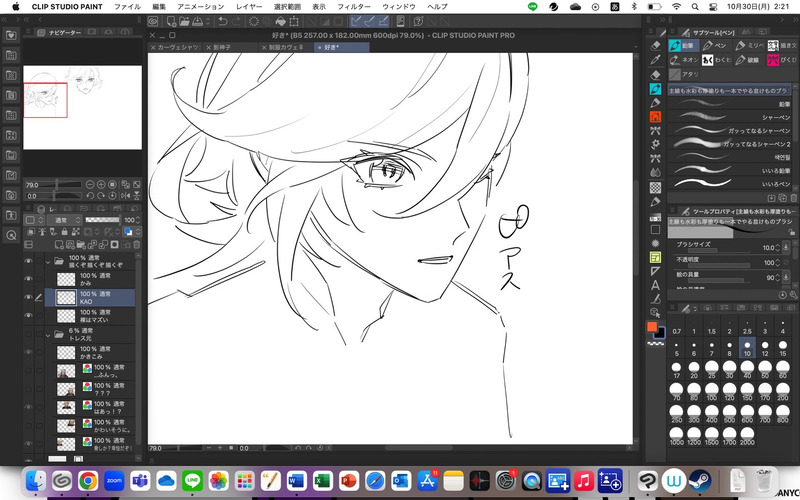
Task: Select the Text (A) tool in the toolbox
Action: (655, 285)
